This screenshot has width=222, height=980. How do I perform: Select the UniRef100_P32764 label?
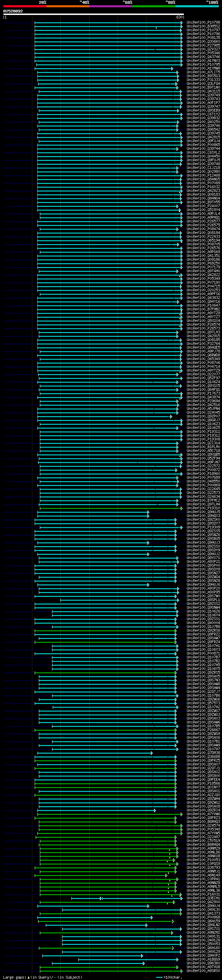[x=203, y=343]
